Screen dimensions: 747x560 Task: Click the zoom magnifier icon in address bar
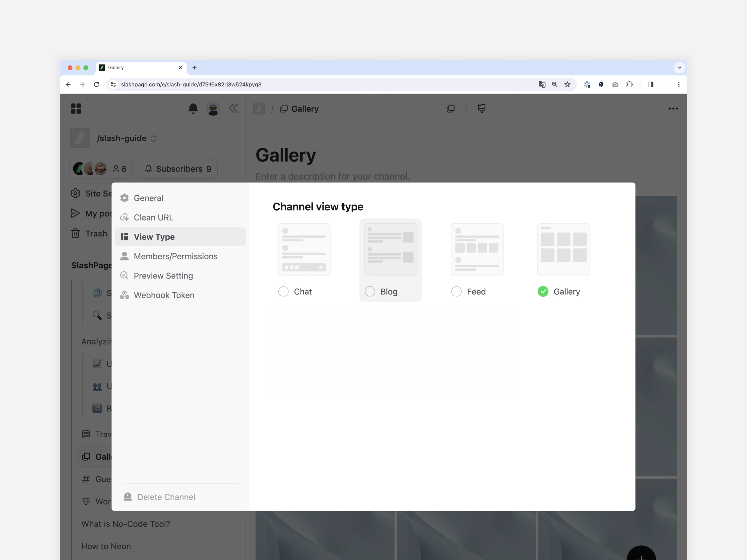(555, 84)
